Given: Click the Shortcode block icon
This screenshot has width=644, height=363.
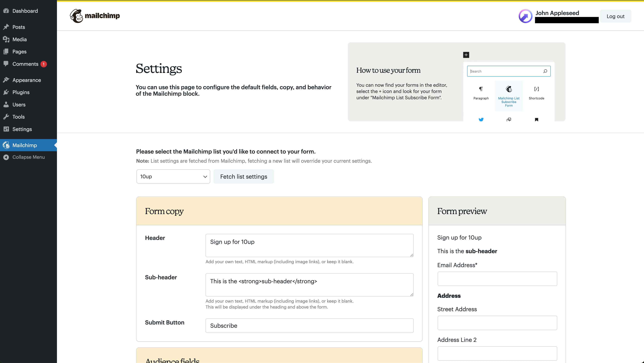Looking at the screenshot, I should 537,89.
